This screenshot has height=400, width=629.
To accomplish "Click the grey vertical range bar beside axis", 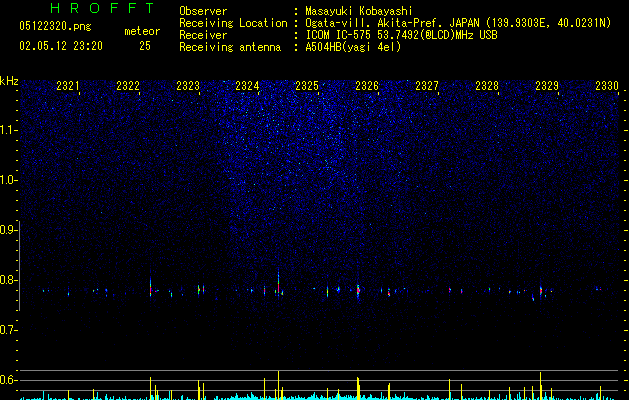I will coord(20,265).
